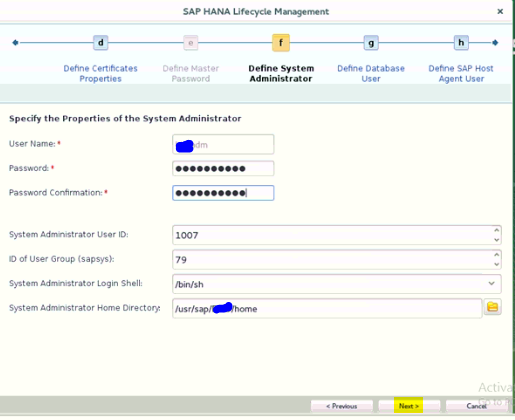
Task: Increase System Administrator User ID
Action: [496, 230]
